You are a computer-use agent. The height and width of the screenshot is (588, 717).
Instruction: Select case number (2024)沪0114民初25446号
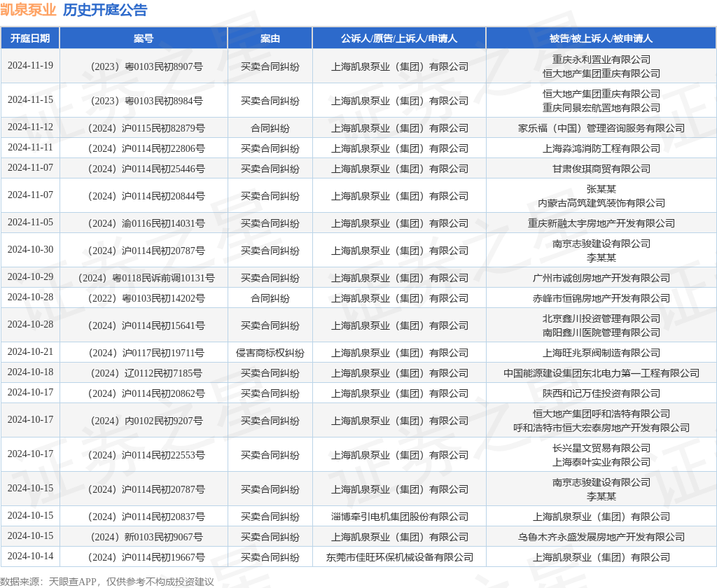pos(146,169)
